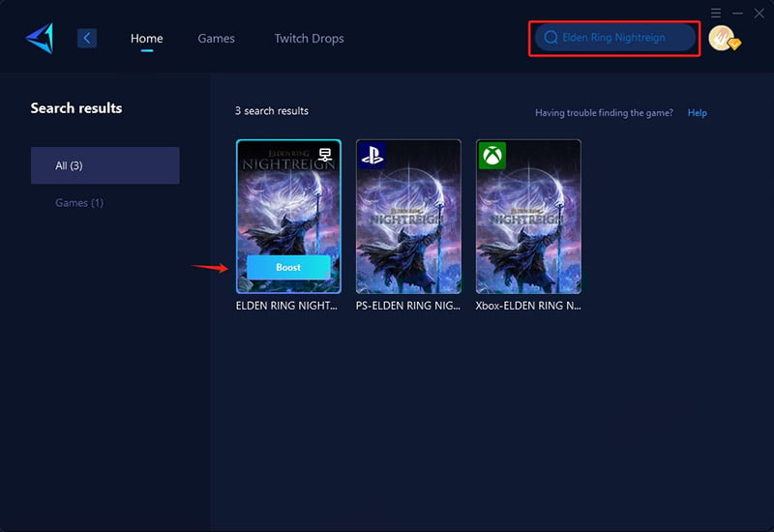This screenshot has width=774, height=532.
Task: Select the PS-ELDEN RING NIGHTREIGN thumbnail
Action: (x=408, y=217)
